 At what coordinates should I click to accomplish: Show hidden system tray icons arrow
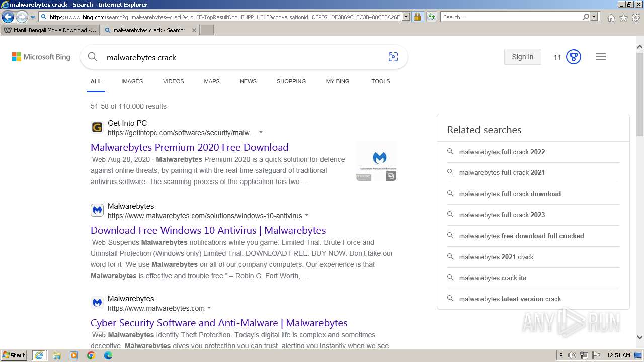click(561, 355)
